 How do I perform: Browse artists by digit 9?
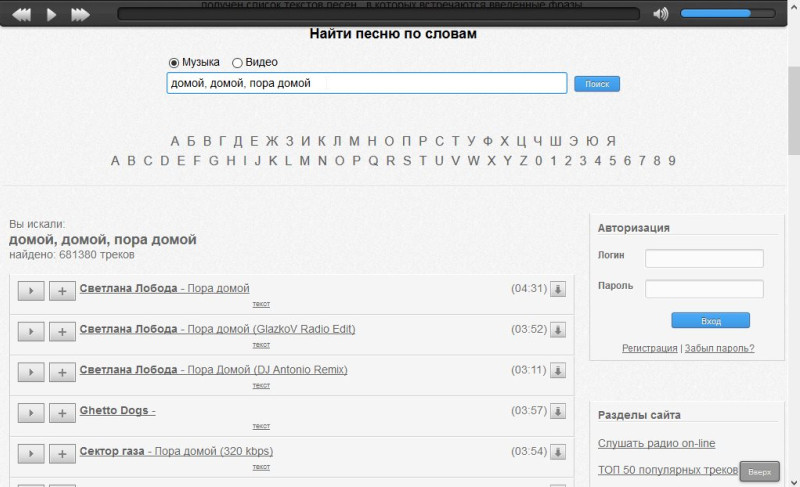[672, 161]
